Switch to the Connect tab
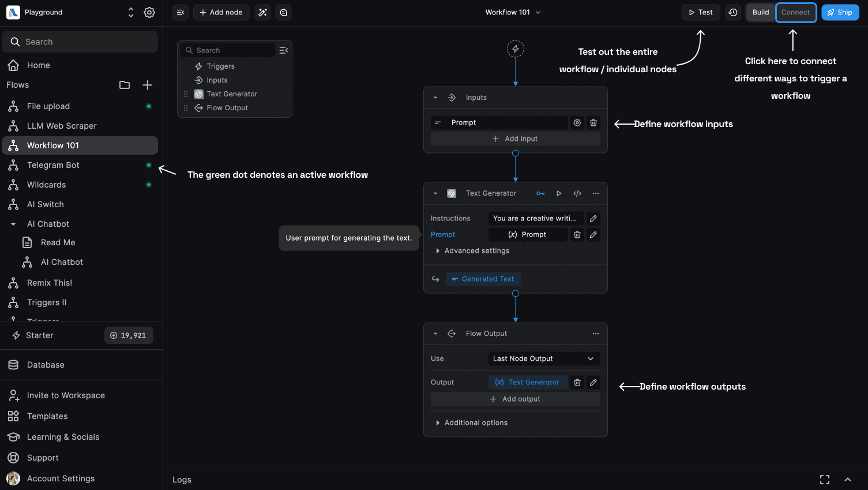 [x=796, y=12]
